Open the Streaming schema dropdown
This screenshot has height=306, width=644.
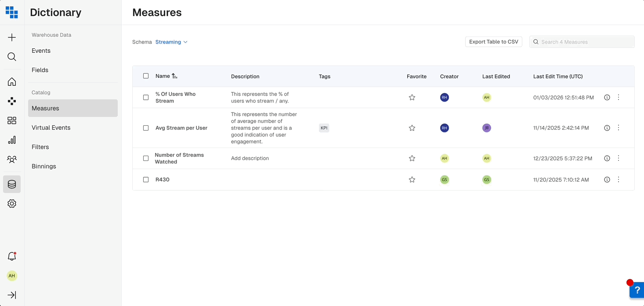tap(171, 42)
